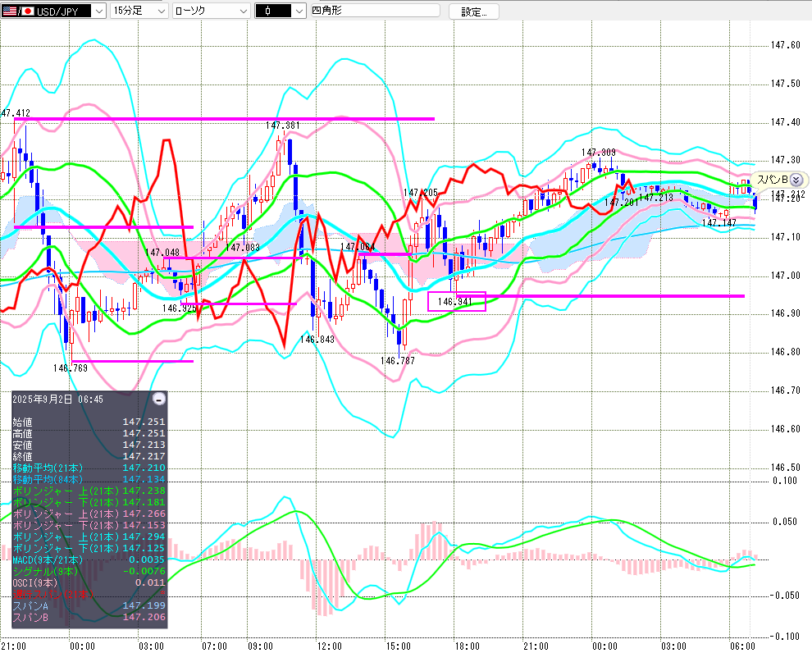The height and width of the screenshot is (653, 812).
Task: Click the Bollinger row showing 147.181
Action: pos(89,502)
